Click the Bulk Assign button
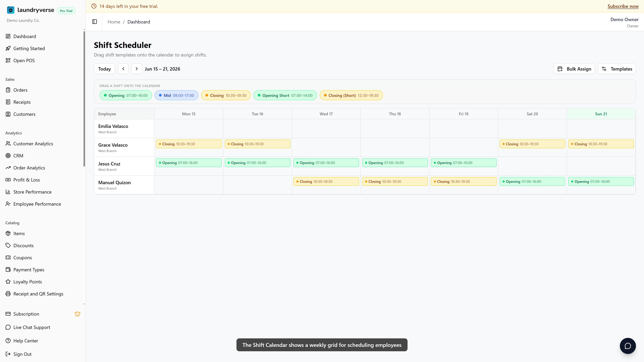The image size is (644, 362). coord(574,69)
